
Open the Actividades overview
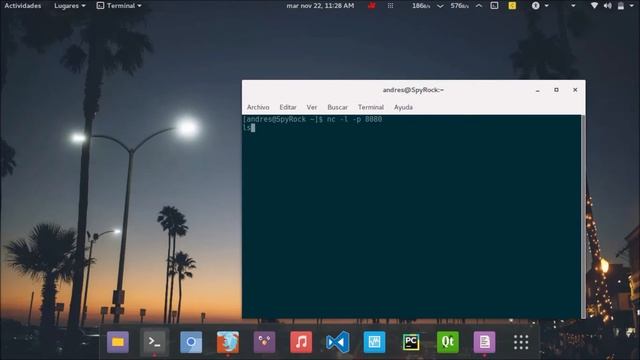pos(22,6)
